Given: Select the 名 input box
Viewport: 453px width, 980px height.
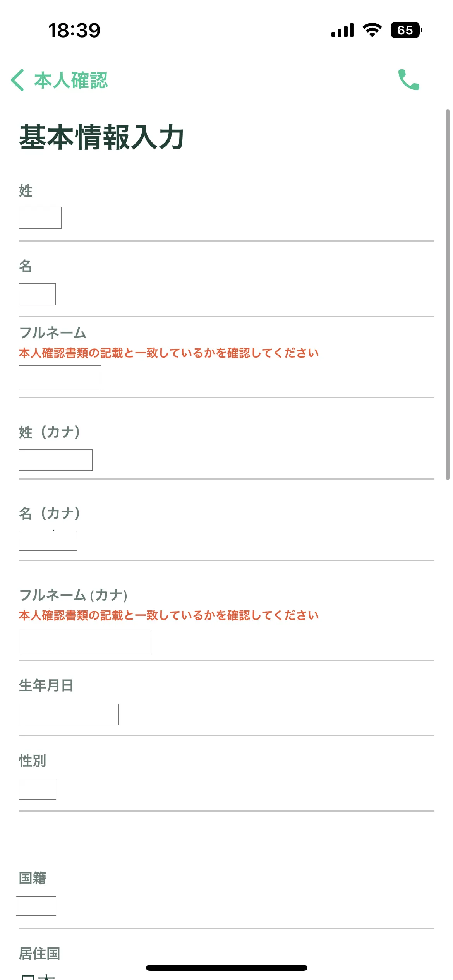Looking at the screenshot, I should coord(37,294).
